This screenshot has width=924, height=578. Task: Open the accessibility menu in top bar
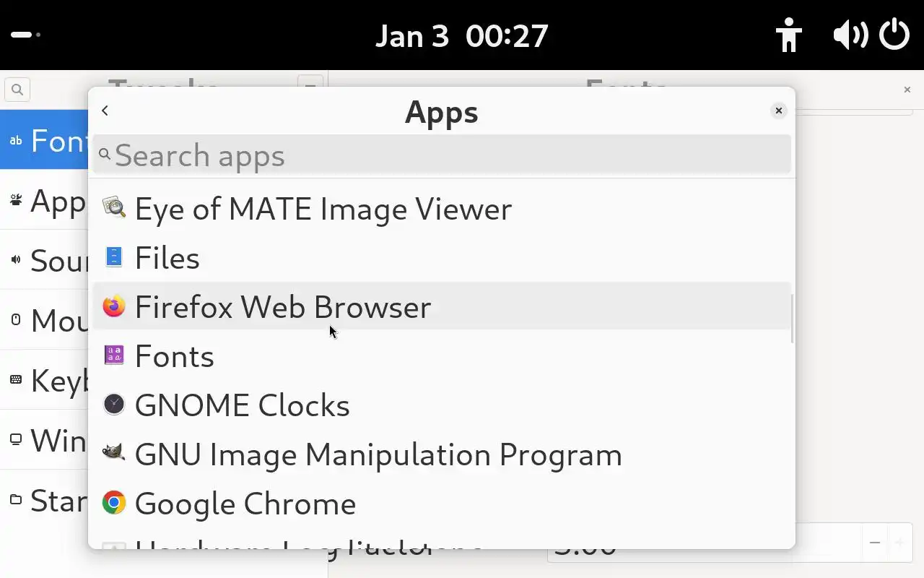point(788,35)
